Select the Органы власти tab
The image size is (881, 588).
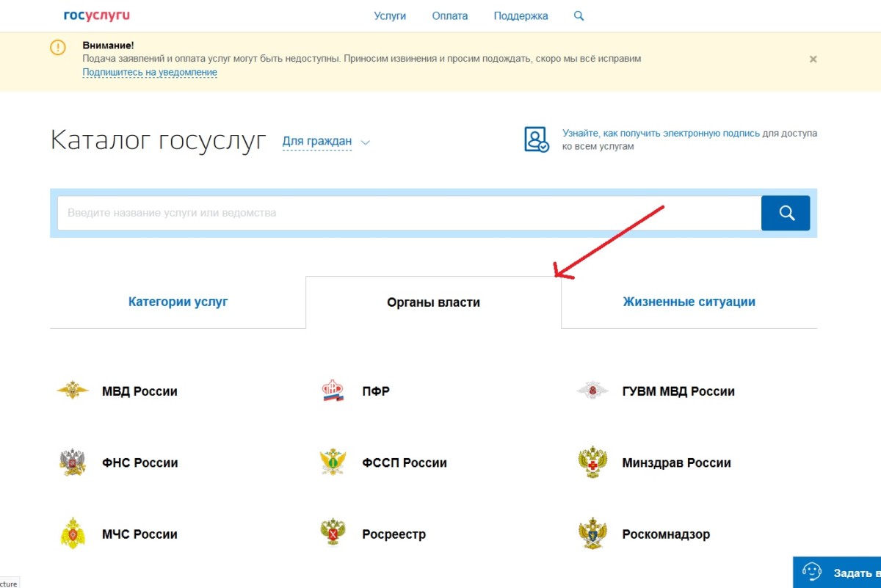click(x=433, y=302)
